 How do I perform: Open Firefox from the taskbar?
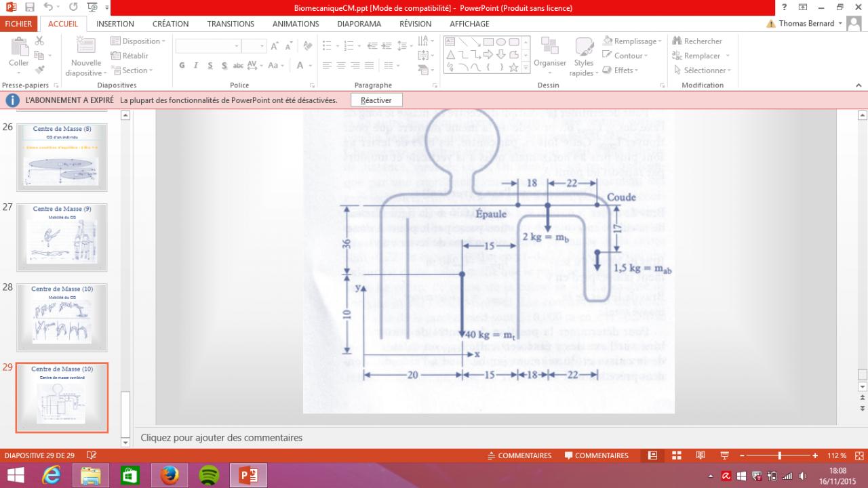(170, 475)
